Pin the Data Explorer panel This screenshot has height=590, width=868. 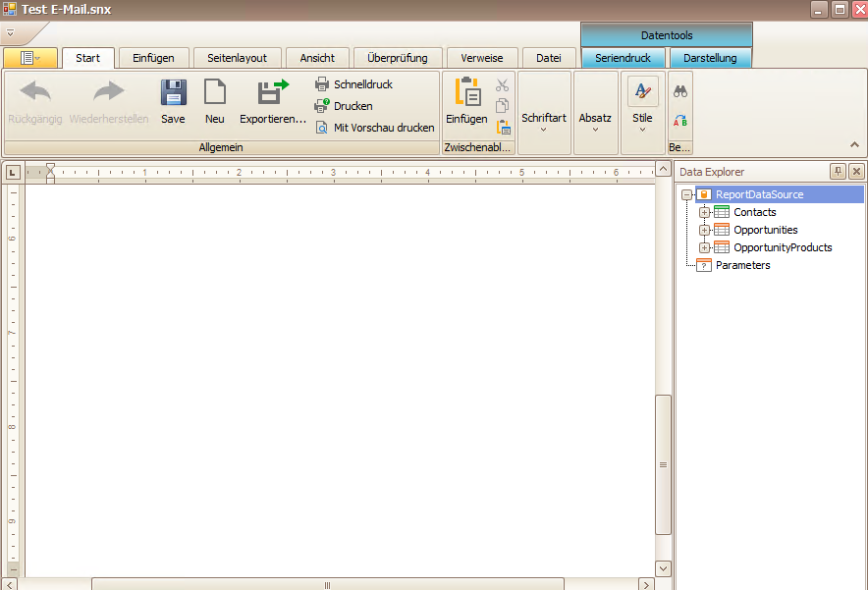[838, 172]
